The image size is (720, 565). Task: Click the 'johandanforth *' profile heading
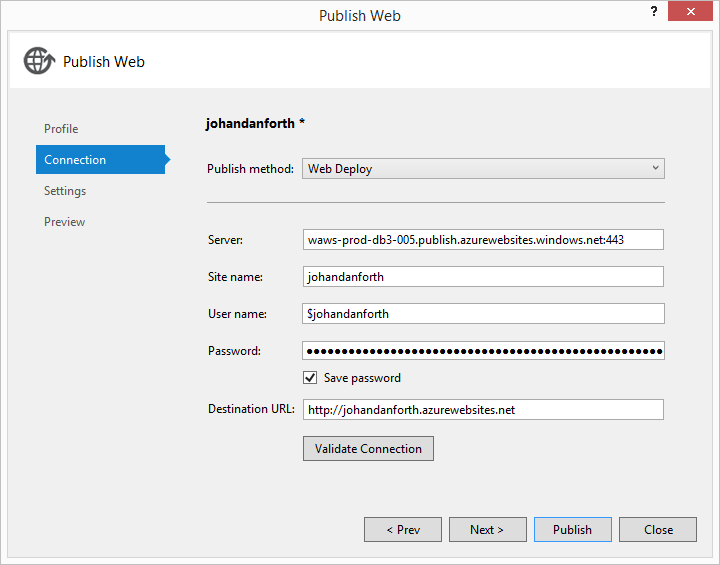[x=255, y=123]
